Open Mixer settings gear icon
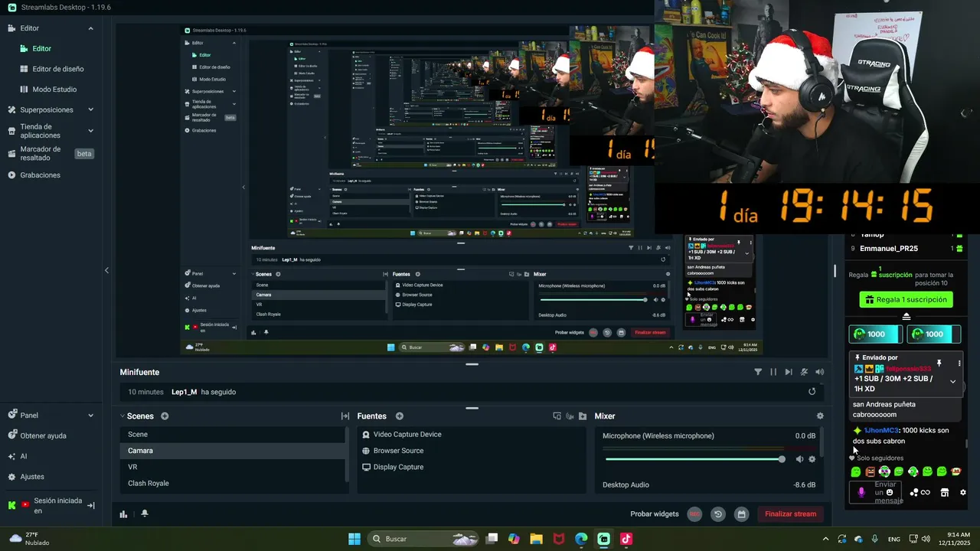This screenshot has height=551, width=980. 820,416
